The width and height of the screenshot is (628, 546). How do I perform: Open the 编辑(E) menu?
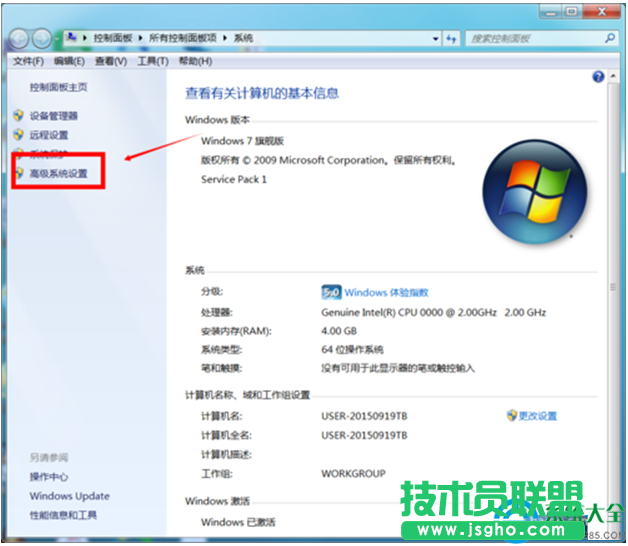[x=69, y=61]
